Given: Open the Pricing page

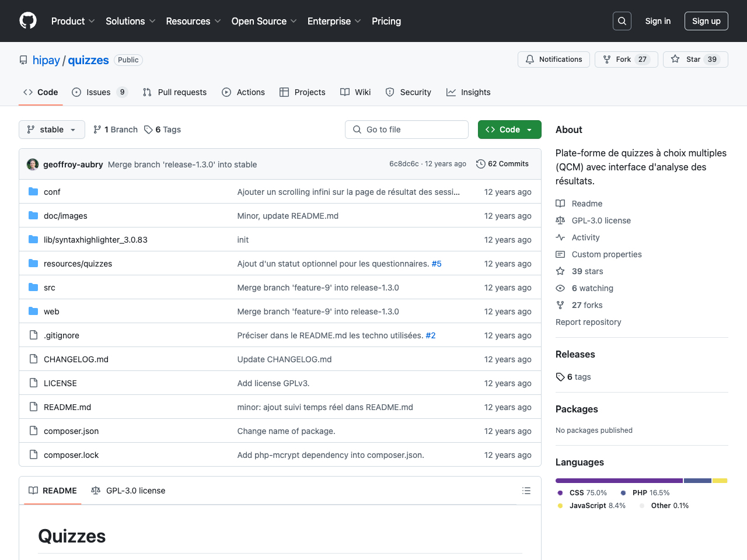Looking at the screenshot, I should 386,21.
